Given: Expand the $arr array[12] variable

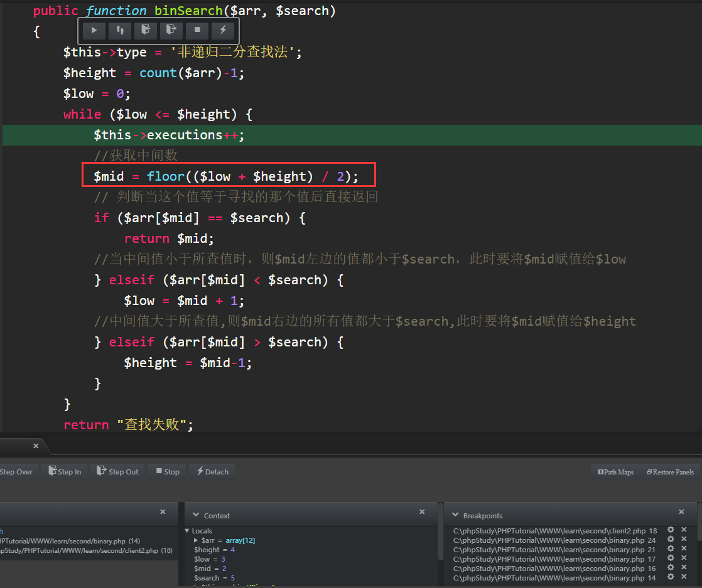Looking at the screenshot, I should coord(196,540).
